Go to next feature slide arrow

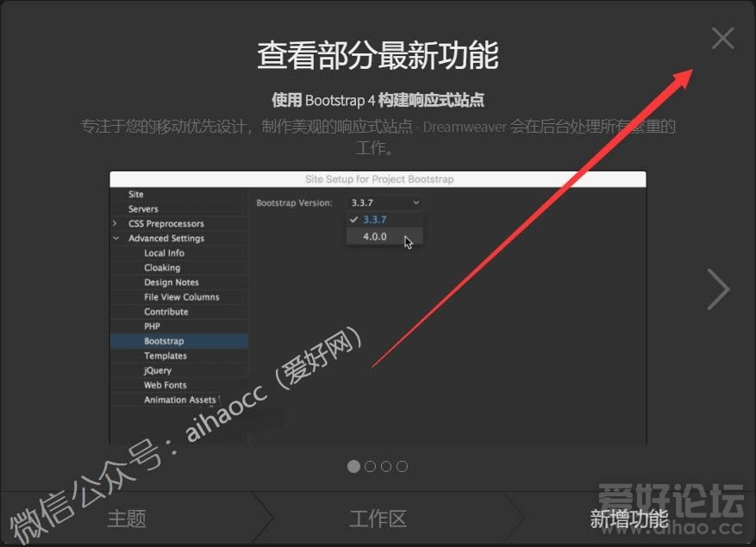(718, 289)
